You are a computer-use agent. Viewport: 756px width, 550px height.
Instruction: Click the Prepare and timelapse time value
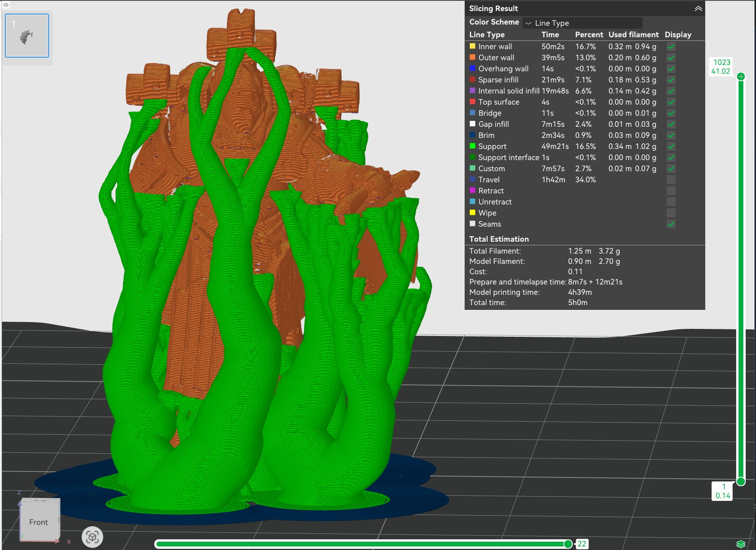click(x=595, y=282)
